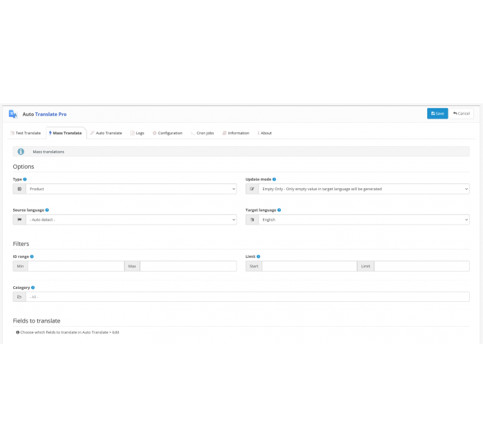Click the Fields to translate heading
Screen dimensions: 483x448
coord(37,321)
